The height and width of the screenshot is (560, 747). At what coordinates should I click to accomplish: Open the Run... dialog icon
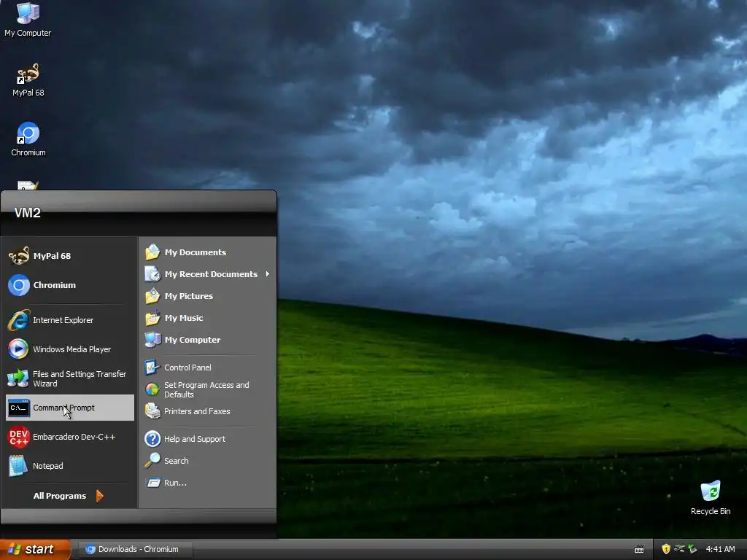point(152,483)
